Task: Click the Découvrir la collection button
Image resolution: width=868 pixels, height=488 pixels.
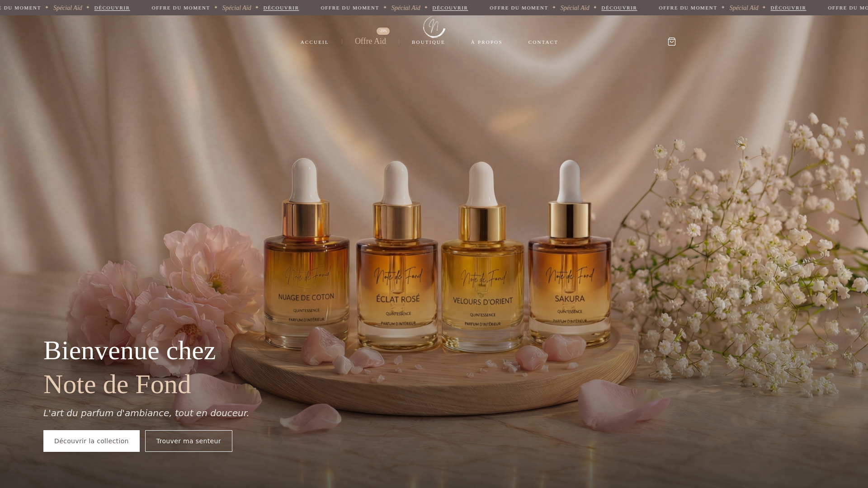Action: coord(91,441)
